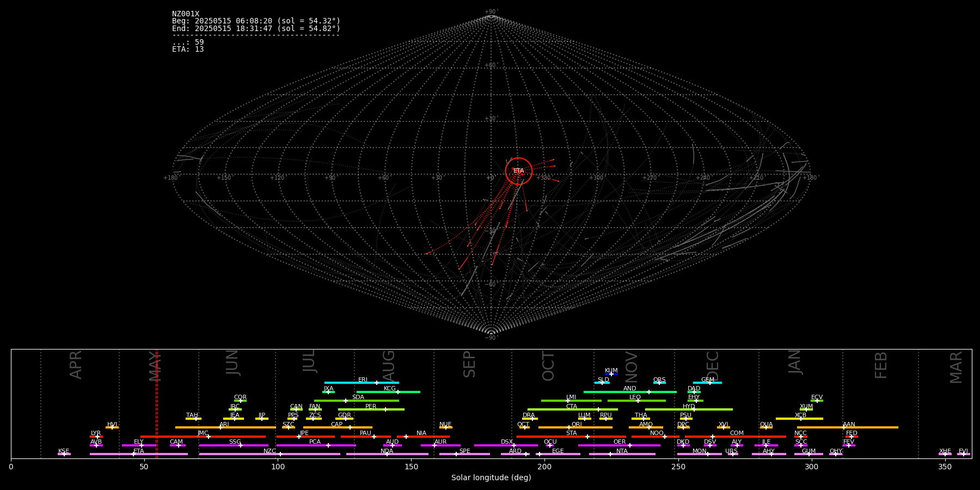The width and height of the screenshot is (980, 490).
Task: Click the NOO shower label
Action: [x=657, y=433]
